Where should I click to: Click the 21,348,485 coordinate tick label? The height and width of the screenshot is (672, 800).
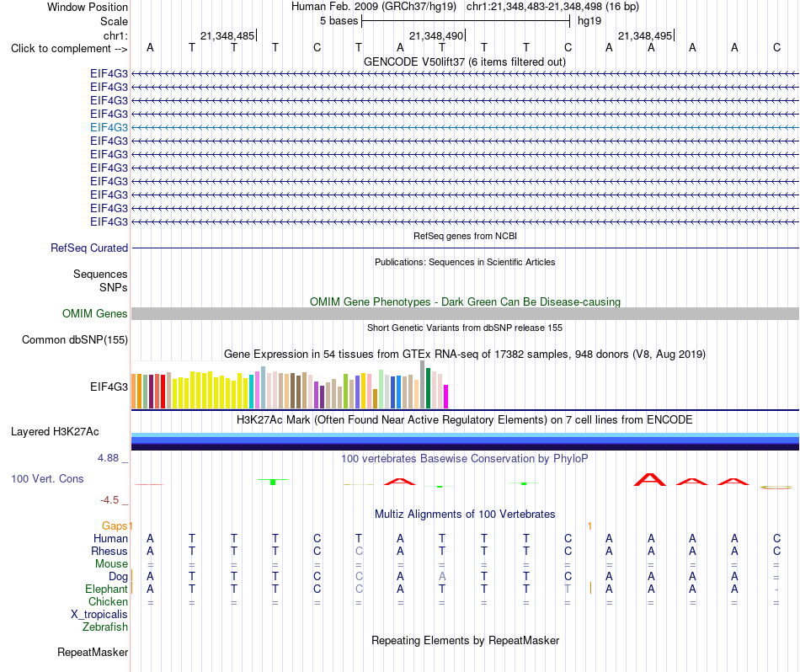point(227,35)
